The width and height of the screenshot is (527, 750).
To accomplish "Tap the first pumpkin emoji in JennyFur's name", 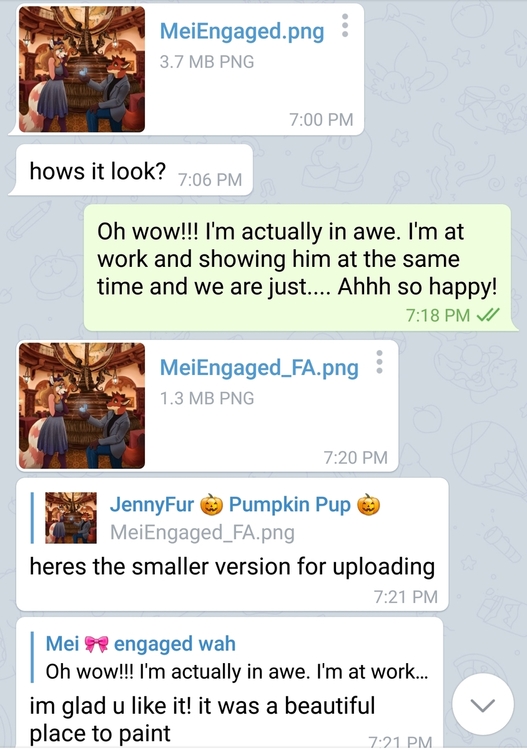I will click(x=211, y=505).
